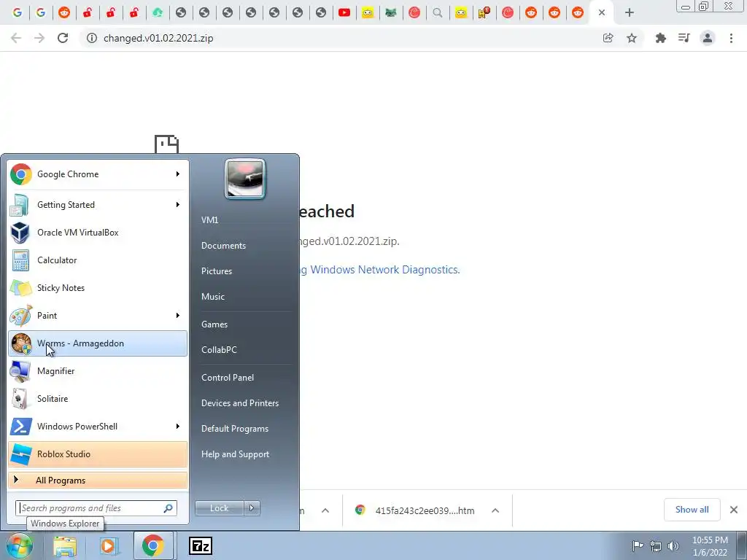
Task: Click Show all downloads button
Action: pyautogui.click(x=692, y=510)
